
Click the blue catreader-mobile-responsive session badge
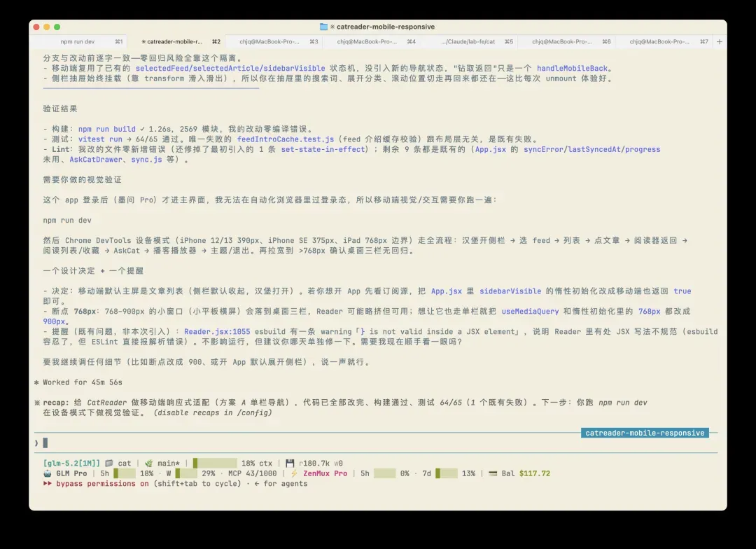pos(645,433)
